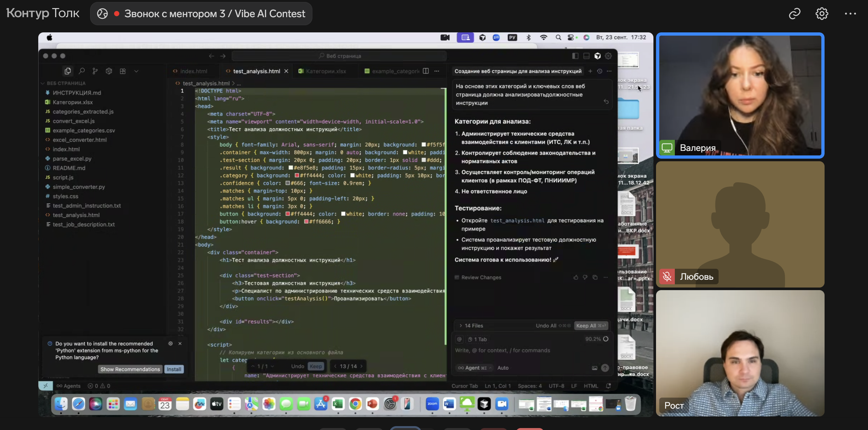This screenshot has height=430, width=868.
Task: Click the Keep All button
Action: coord(590,326)
